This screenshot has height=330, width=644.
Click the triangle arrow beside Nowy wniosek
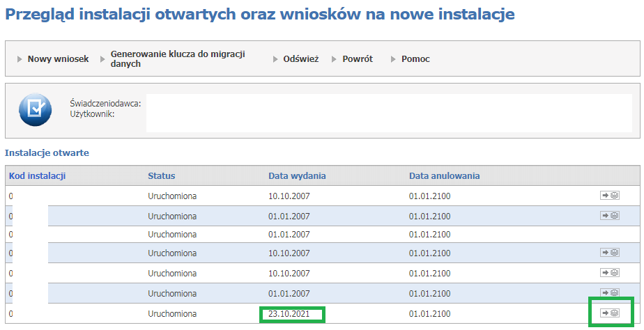click(x=20, y=59)
